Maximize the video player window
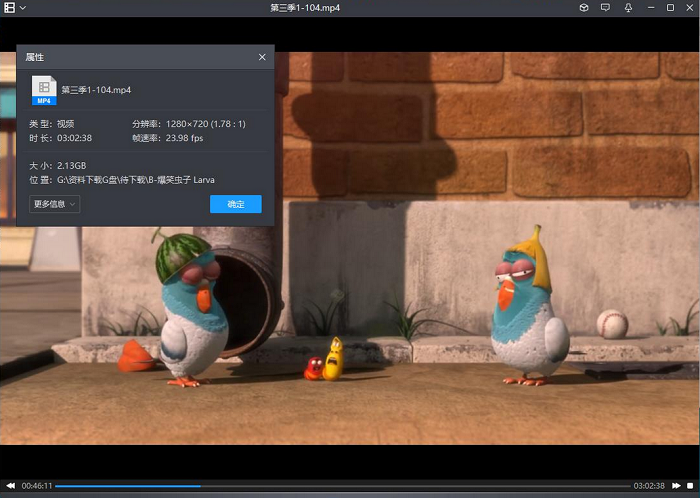The height and width of the screenshot is (498, 700). click(x=670, y=8)
